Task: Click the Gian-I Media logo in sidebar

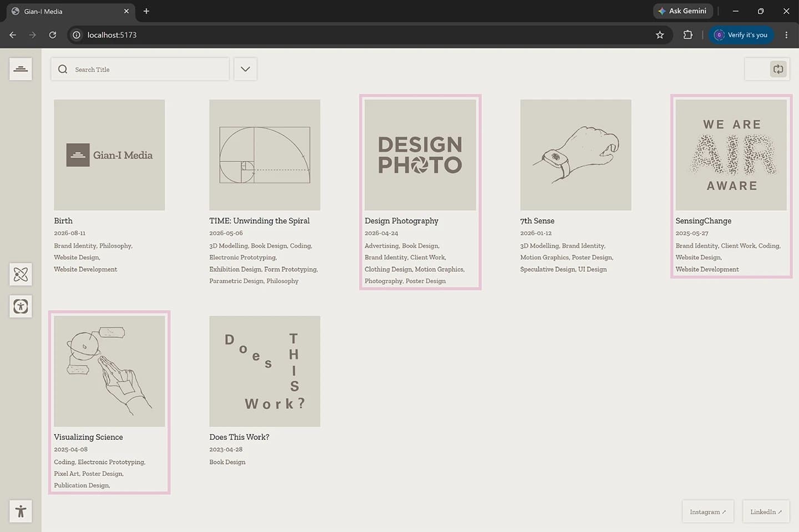Action: [21, 69]
